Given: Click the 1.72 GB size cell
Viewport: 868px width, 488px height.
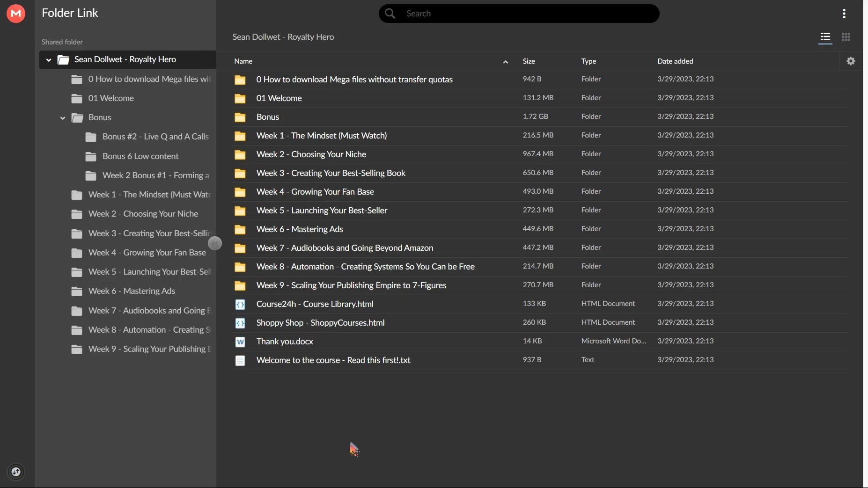Looking at the screenshot, I should point(536,117).
